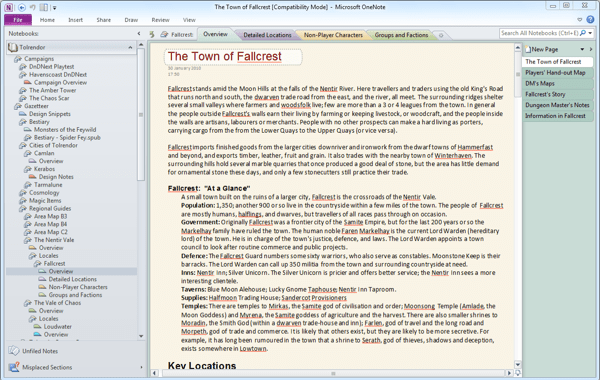Open Loudwater section in tree
This screenshot has height=380, width=600.
coord(57,326)
